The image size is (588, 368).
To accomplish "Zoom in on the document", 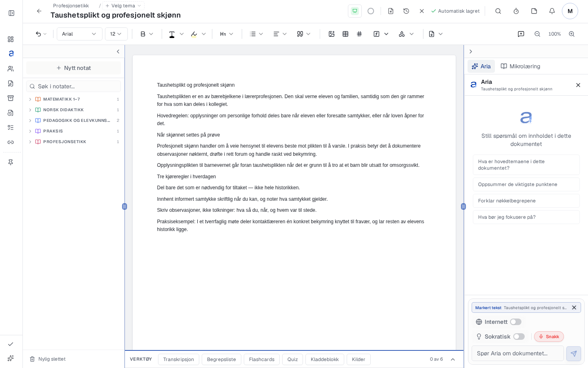I will click(572, 34).
